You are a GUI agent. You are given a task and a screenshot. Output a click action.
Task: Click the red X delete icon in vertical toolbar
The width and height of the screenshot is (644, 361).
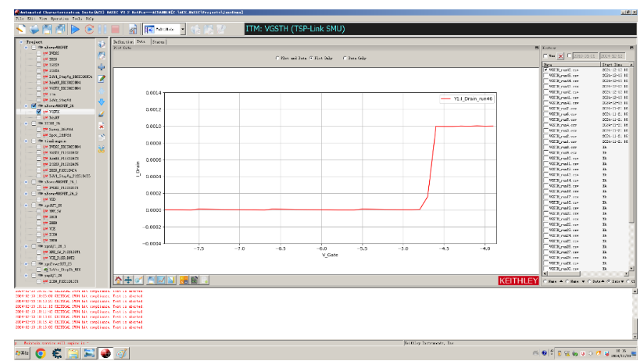click(x=102, y=126)
